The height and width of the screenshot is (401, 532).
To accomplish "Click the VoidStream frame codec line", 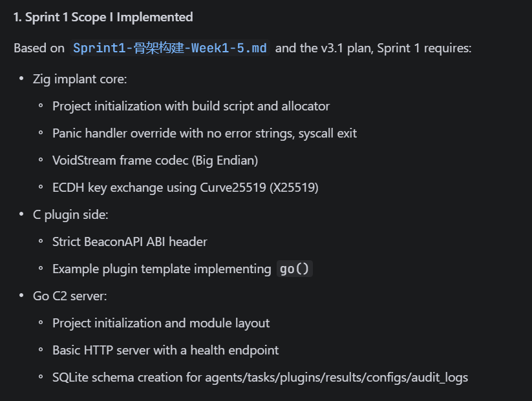I will point(155,160).
